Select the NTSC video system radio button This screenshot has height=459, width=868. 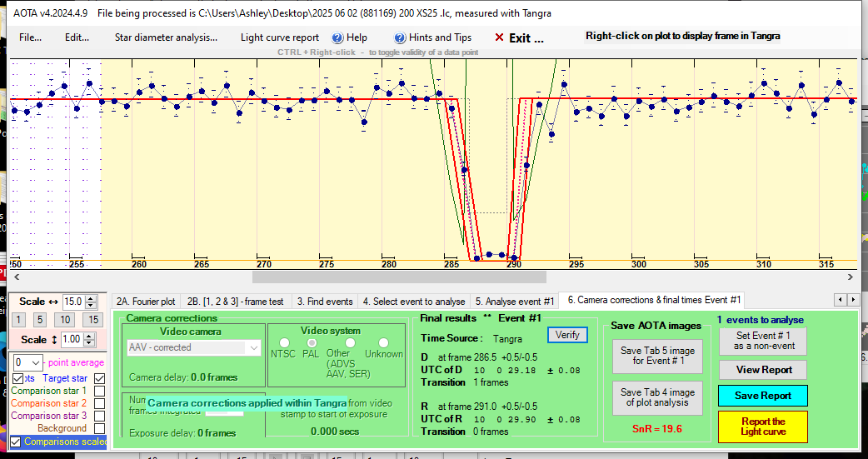click(284, 342)
